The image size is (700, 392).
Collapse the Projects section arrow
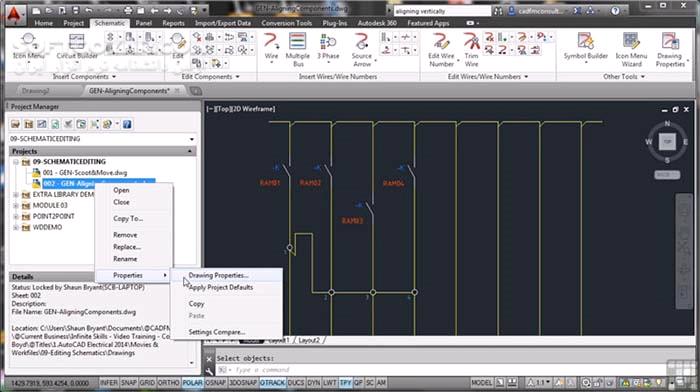pos(190,151)
